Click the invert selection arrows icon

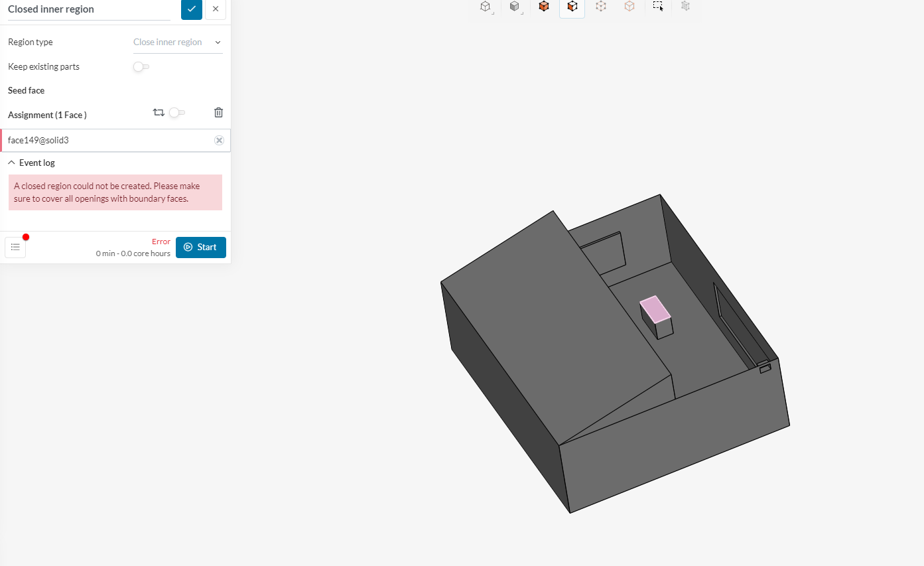tap(159, 112)
